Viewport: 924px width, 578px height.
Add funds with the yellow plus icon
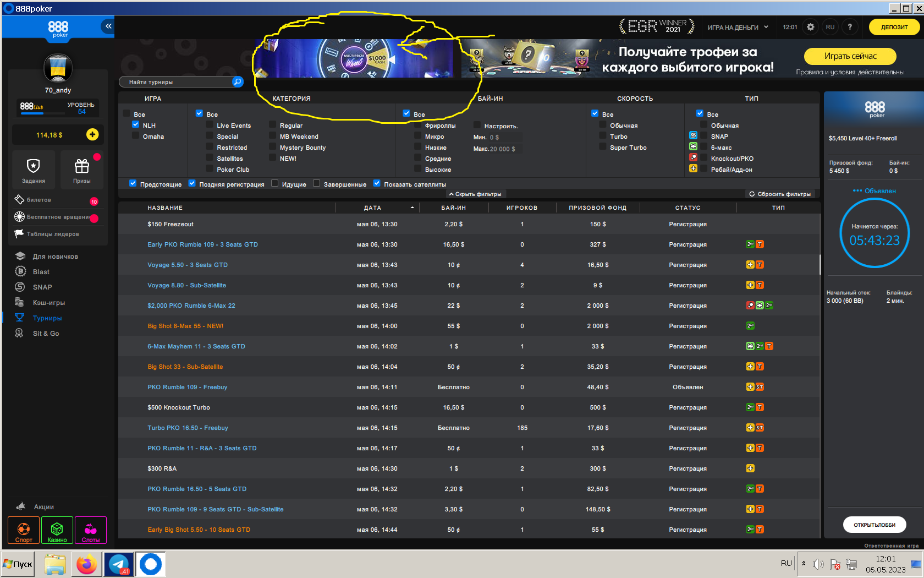coord(92,134)
